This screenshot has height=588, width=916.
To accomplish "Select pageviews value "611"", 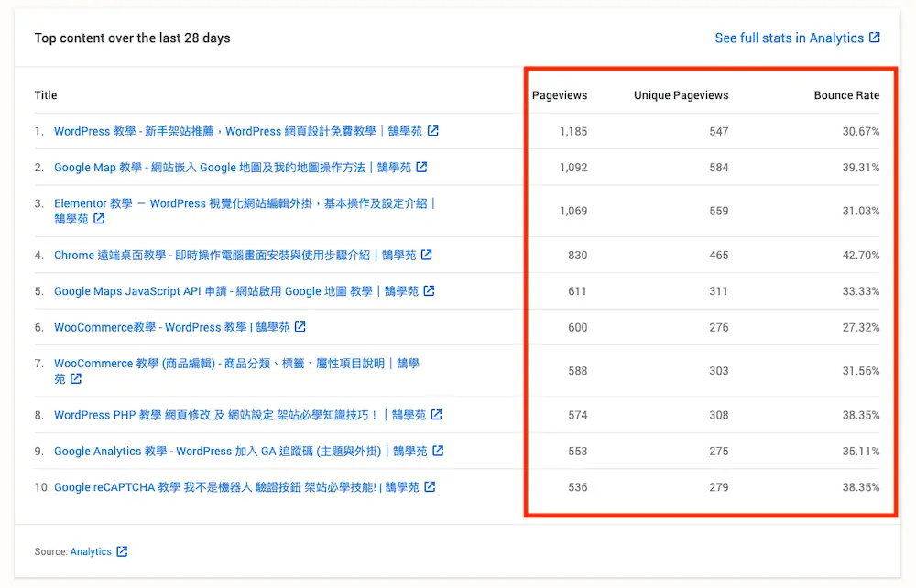I will click(578, 291).
